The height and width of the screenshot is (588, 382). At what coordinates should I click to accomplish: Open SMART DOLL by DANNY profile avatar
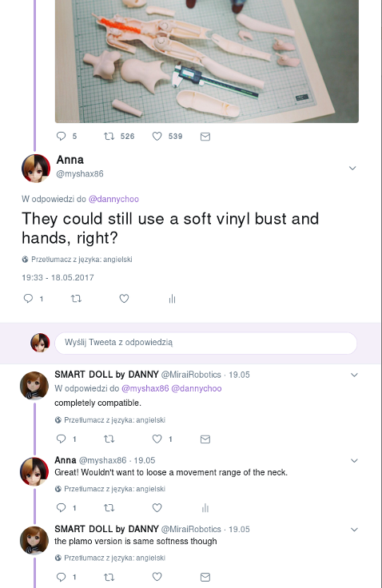(34, 386)
